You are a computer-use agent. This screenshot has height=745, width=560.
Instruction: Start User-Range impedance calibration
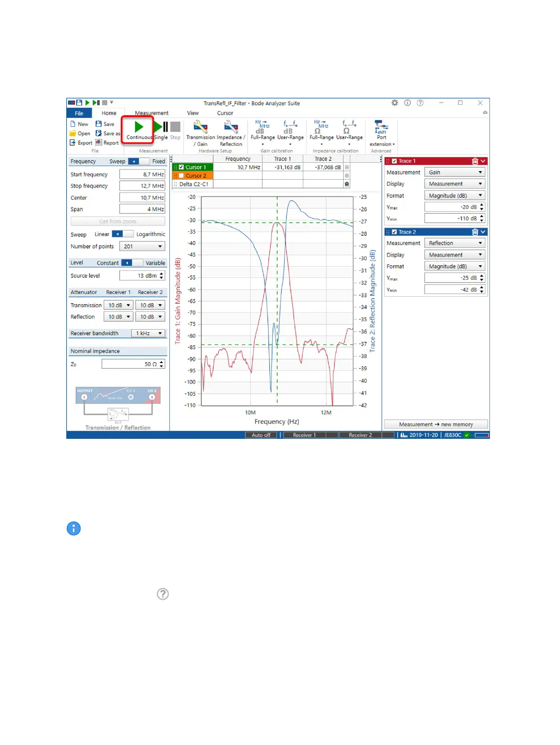pyautogui.click(x=349, y=132)
